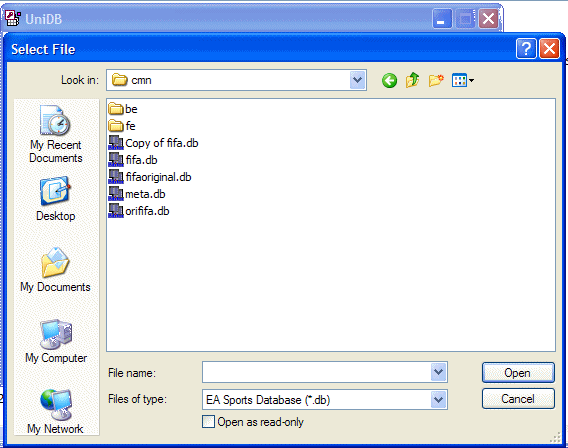This screenshot has height=448, width=568.
Task: Expand the Look in folder dropdown
Action: tap(358, 80)
